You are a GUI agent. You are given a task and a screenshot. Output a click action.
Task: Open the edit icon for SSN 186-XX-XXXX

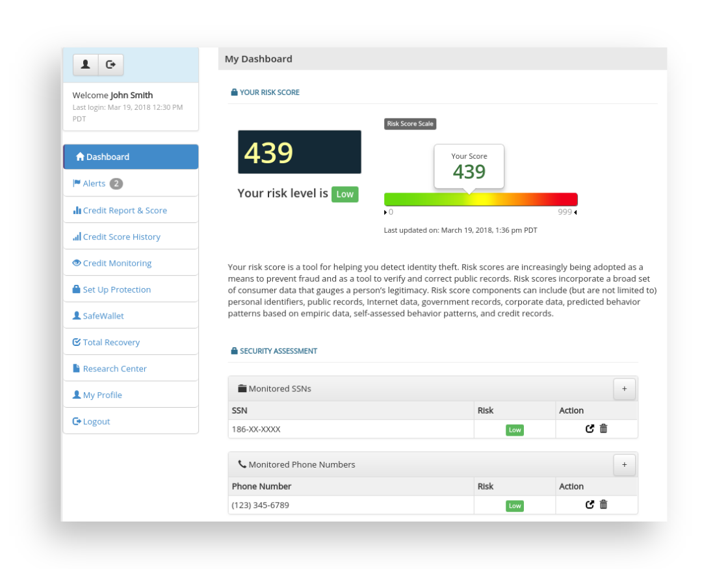[x=590, y=429]
